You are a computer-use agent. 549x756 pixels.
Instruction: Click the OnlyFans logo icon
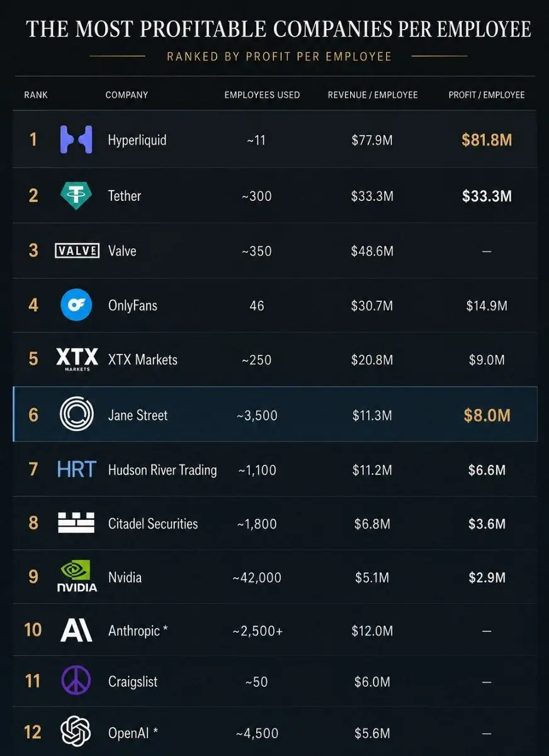click(76, 306)
